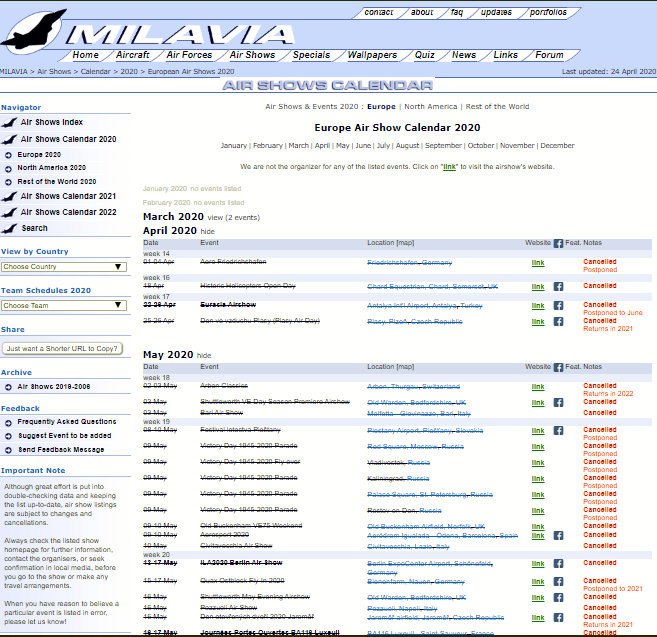This screenshot has width=657, height=637.
Task: Open Search in the Navigator
Action: 34,228
